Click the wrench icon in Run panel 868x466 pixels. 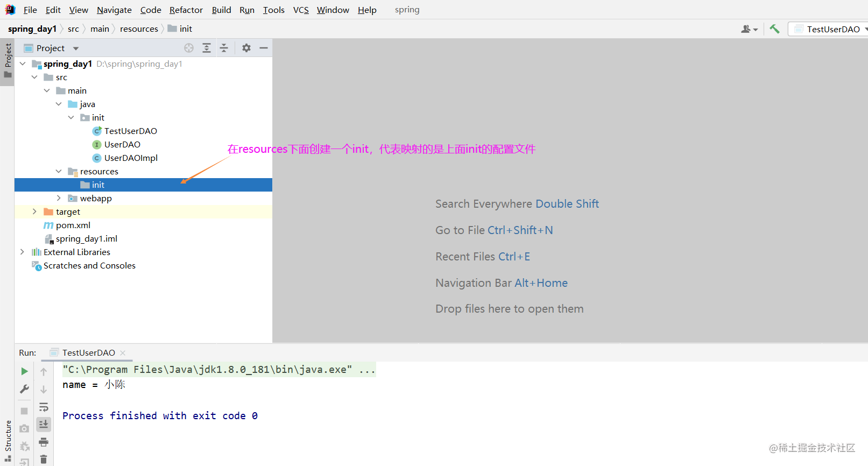pyautogui.click(x=24, y=389)
